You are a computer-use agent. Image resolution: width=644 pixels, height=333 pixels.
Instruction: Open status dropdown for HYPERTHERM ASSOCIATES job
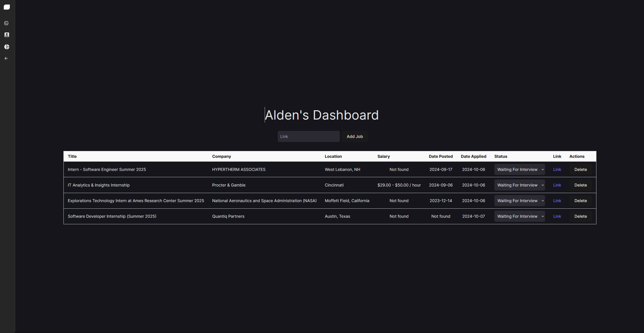point(519,169)
